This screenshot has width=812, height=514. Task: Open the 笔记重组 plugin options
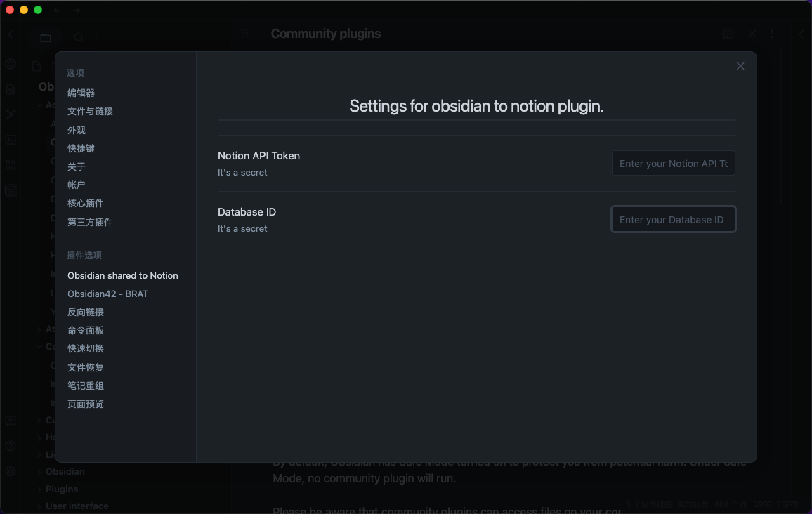pyautogui.click(x=86, y=385)
